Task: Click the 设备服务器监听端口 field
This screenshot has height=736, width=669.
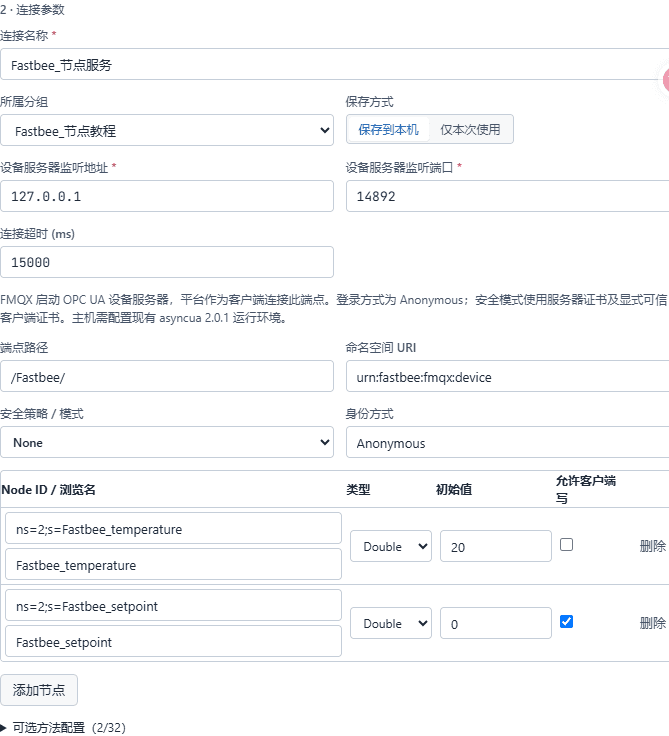Action: (x=508, y=196)
